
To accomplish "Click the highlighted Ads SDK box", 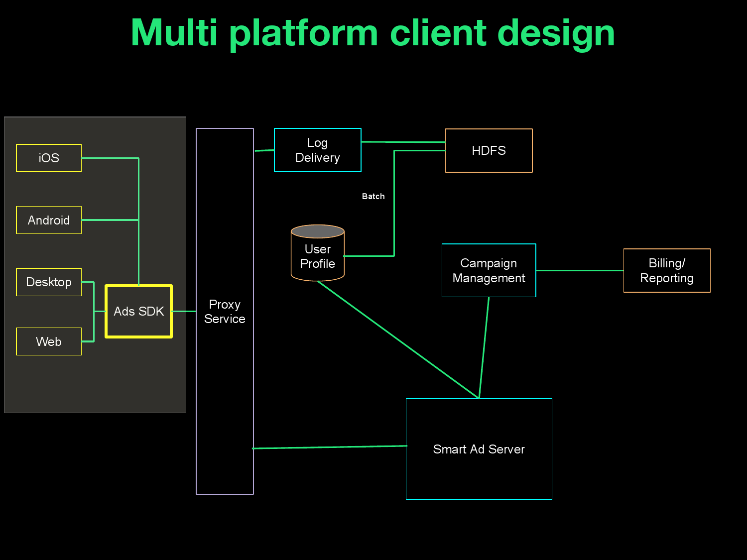I will coord(138,312).
